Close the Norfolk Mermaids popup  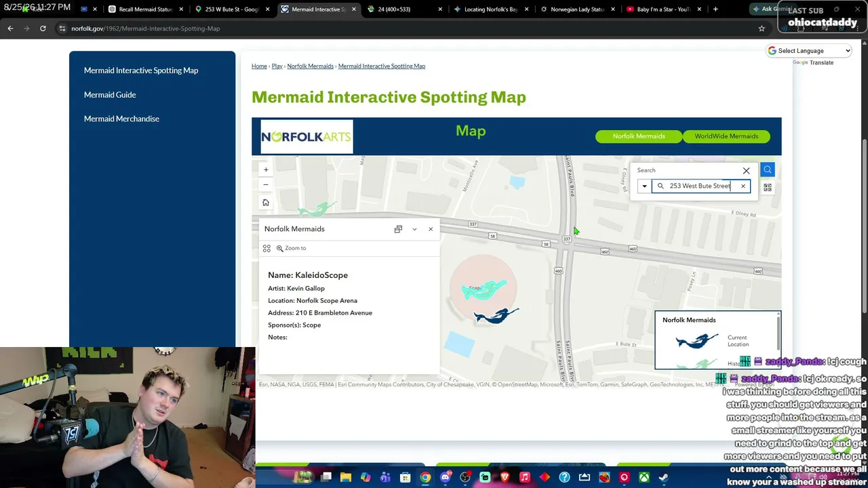[431, 229]
